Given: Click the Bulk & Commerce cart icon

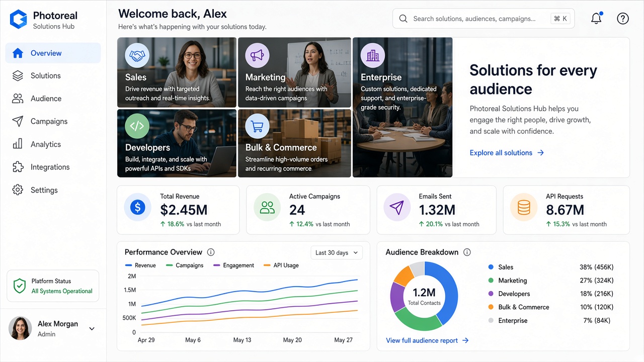Looking at the screenshot, I should pos(257,126).
